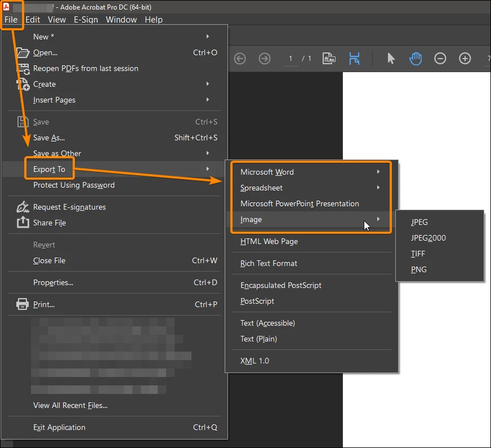The height and width of the screenshot is (448, 491).
Task: Click the Create PDF icon
Action: tap(23, 85)
